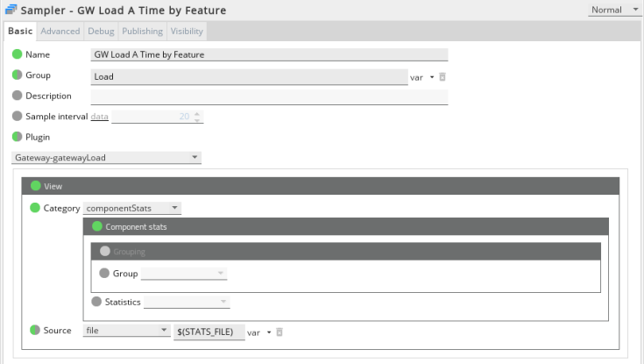Screen dimensions: 644x364
Task: Click the var button beside the Group field
Action: (421, 77)
